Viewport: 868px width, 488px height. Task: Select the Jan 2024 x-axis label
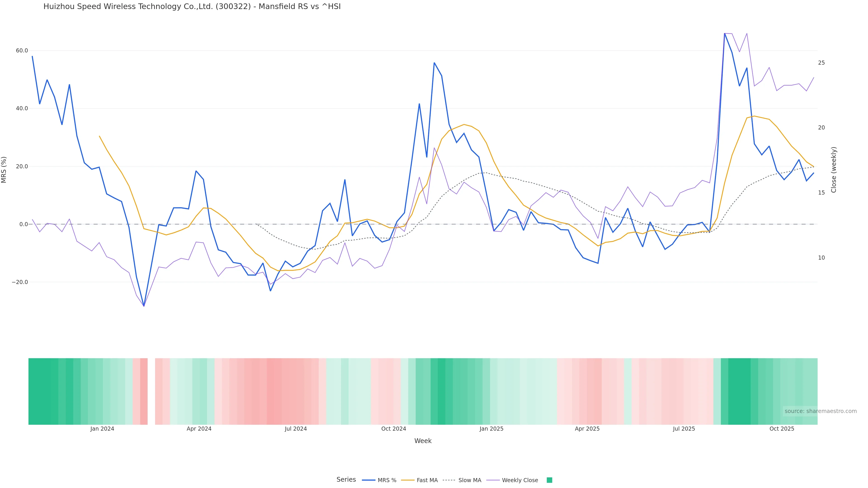102,429
